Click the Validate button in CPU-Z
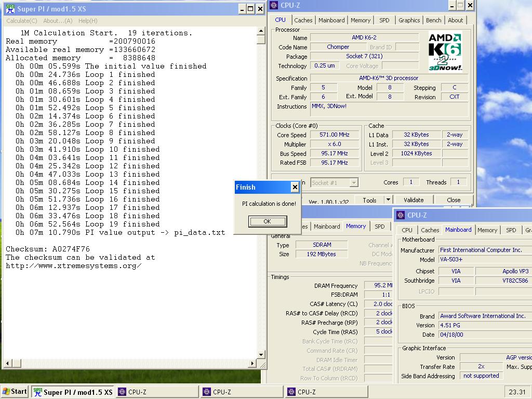The image size is (532, 399). point(414,200)
